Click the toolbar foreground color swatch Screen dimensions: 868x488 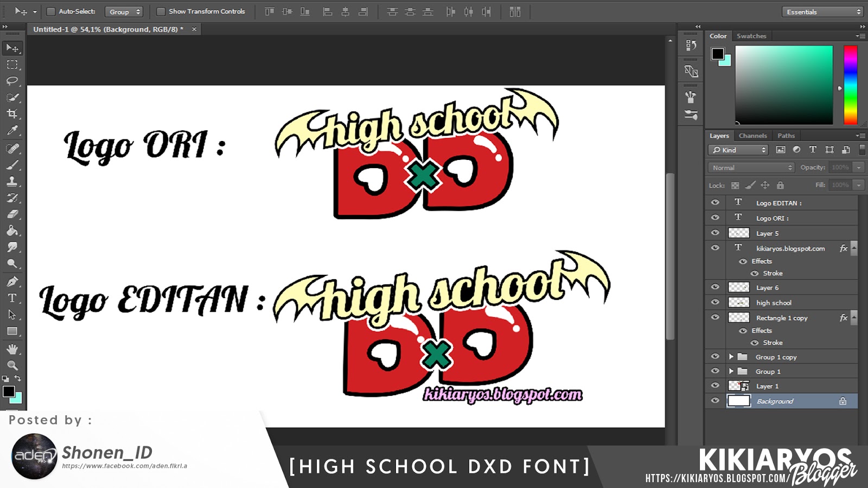point(8,391)
